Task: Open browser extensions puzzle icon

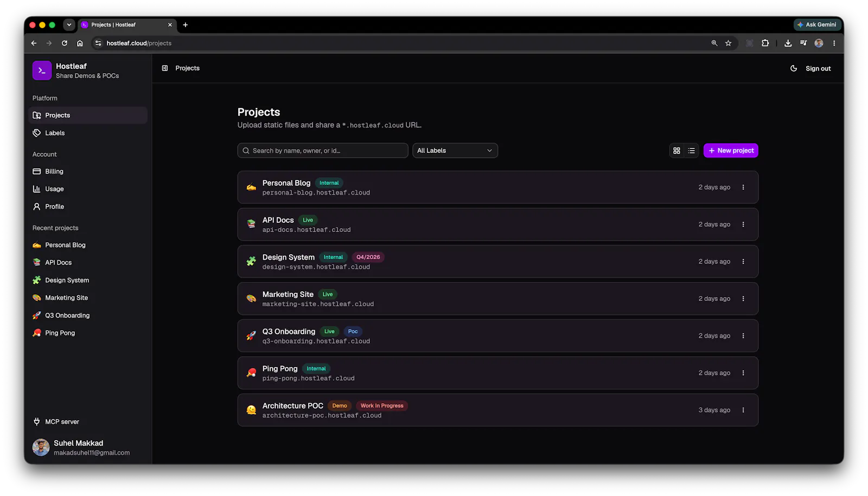Action: pos(765,43)
